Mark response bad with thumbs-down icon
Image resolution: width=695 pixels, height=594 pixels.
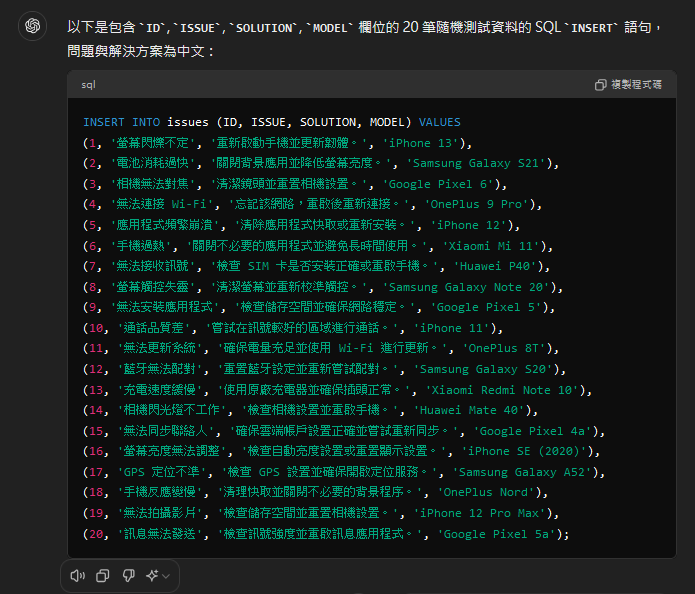pos(129,576)
